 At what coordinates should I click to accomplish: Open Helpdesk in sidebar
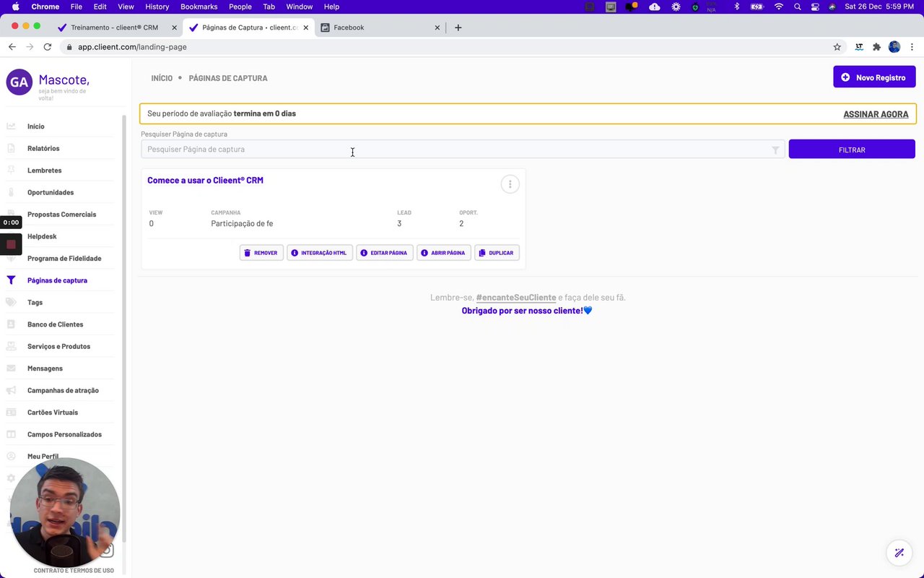(42, 236)
